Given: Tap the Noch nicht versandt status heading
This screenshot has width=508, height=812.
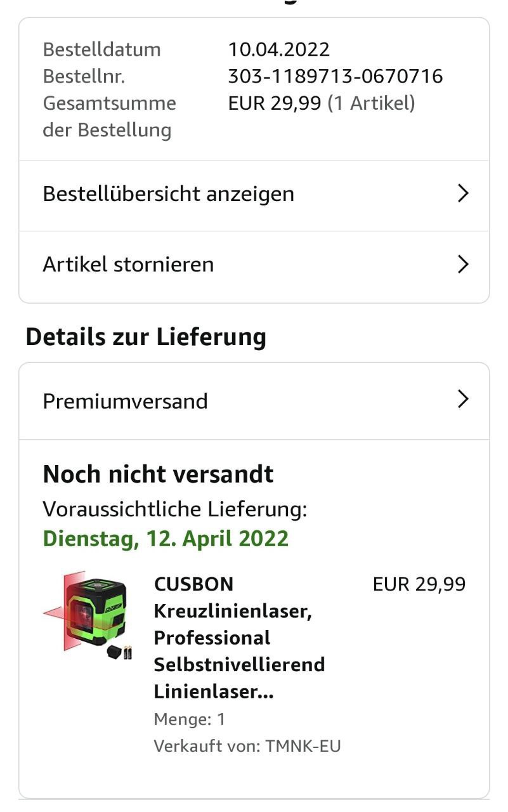Looking at the screenshot, I should click(x=158, y=475).
